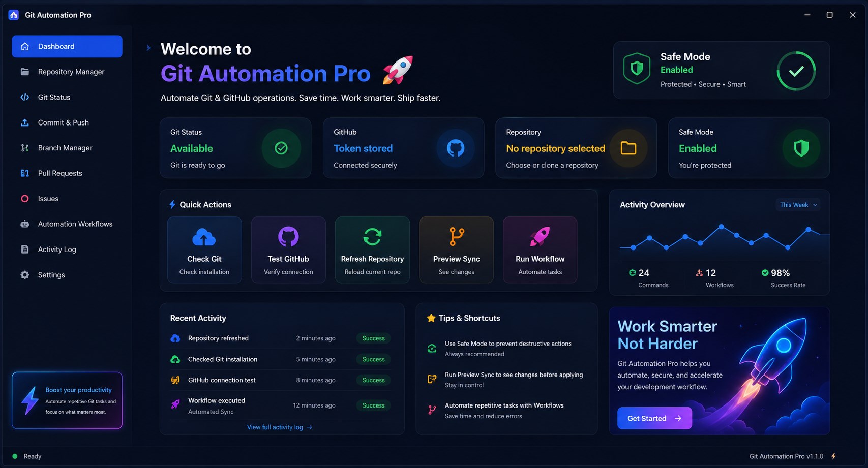The width and height of the screenshot is (868, 468).
Task: Open Activity Log from sidebar
Action: pos(67,249)
